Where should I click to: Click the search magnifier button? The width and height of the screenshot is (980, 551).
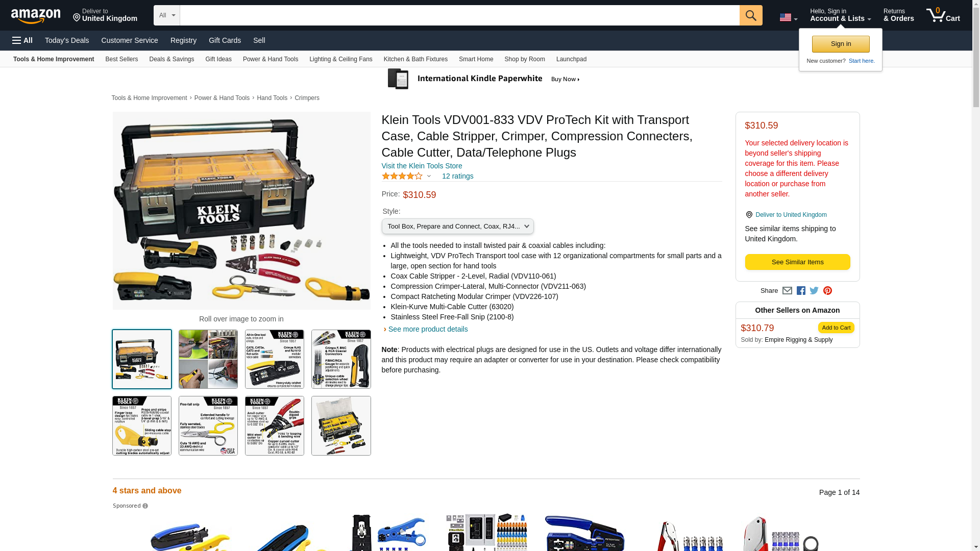tap(750, 15)
